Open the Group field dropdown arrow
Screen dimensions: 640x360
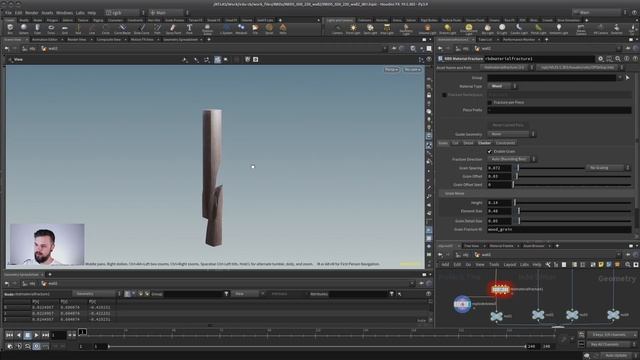click(x=620, y=77)
